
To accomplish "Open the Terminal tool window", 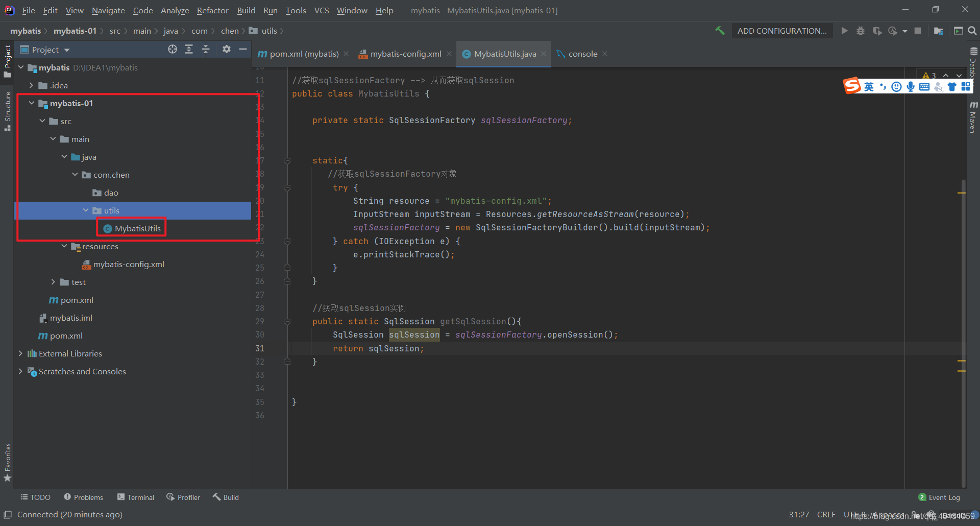I will coord(136,497).
